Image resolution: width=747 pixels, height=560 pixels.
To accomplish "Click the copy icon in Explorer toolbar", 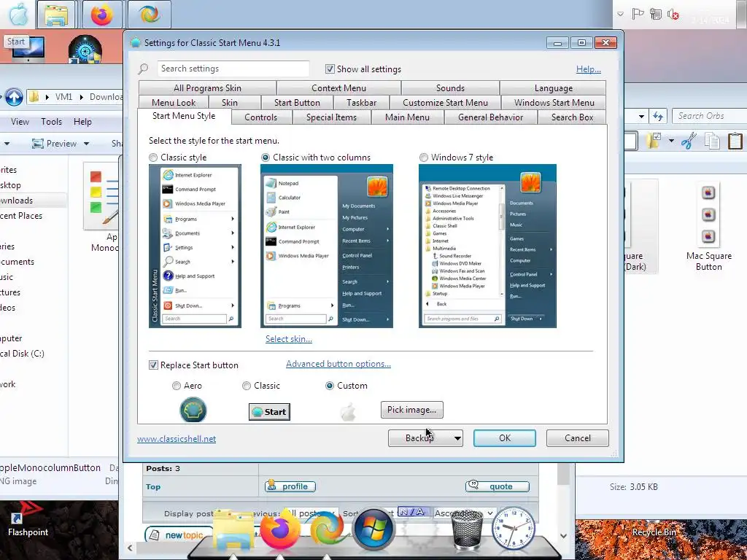I will [x=712, y=141].
